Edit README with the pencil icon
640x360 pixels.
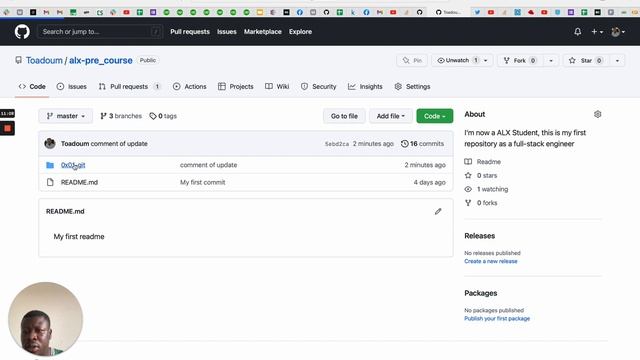(x=438, y=211)
